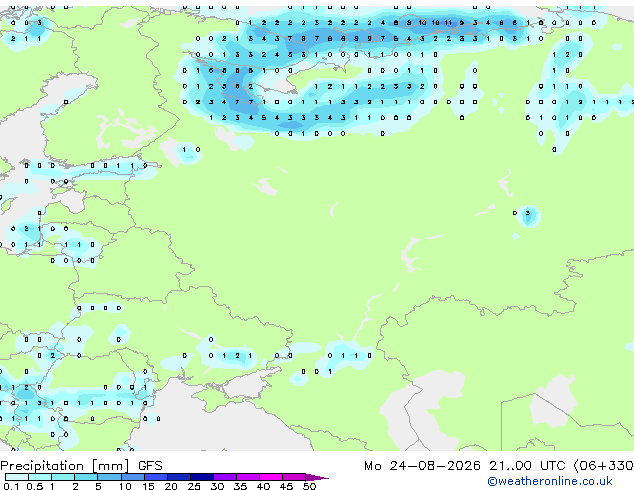This screenshot has height=490, width=634.
Task: Open the weatheronline.co.uk copyright link
Action: (x=550, y=481)
